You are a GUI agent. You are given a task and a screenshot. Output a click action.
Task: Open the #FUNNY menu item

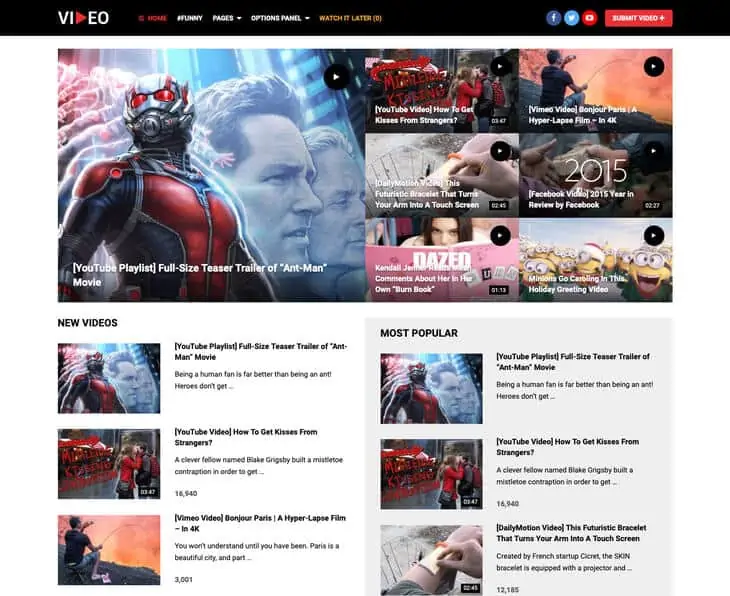click(x=189, y=18)
